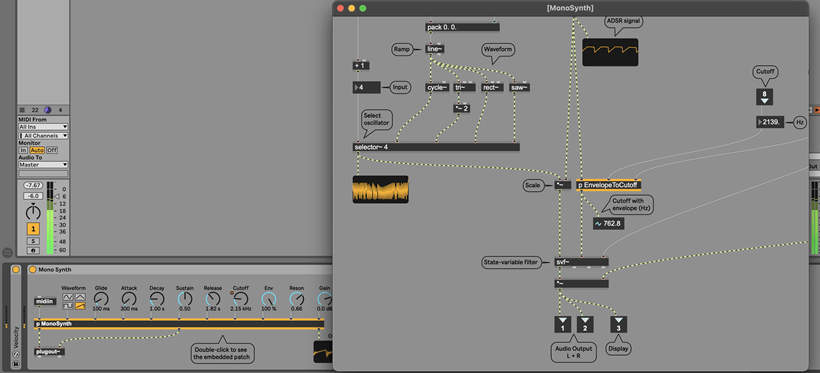Set Monitor to Auto
820x373 pixels.
pyautogui.click(x=37, y=150)
